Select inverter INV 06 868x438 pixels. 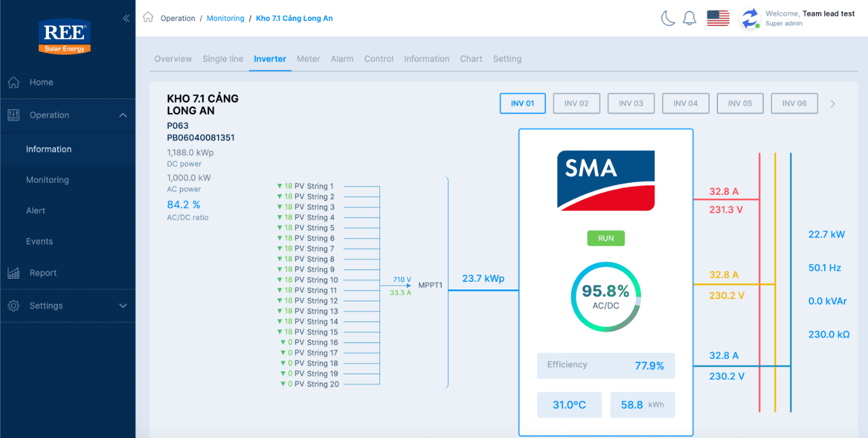[x=794, y=103]
